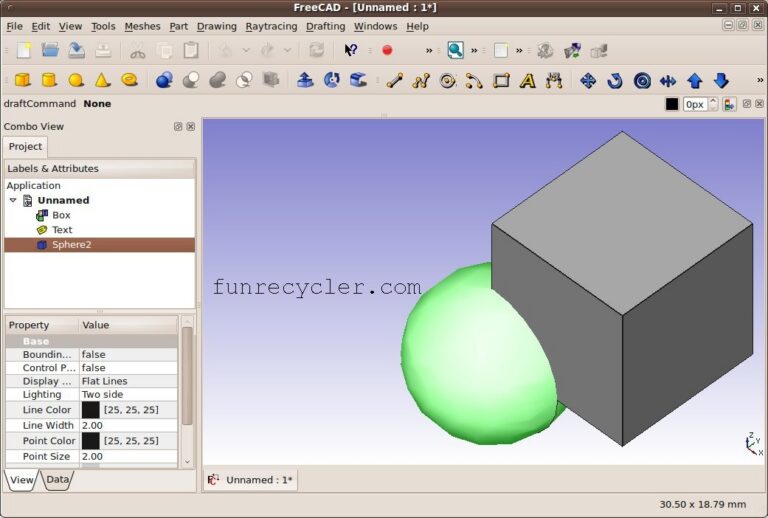
Task: Click the clipboard Paste icon
Action: click(191, 50)
